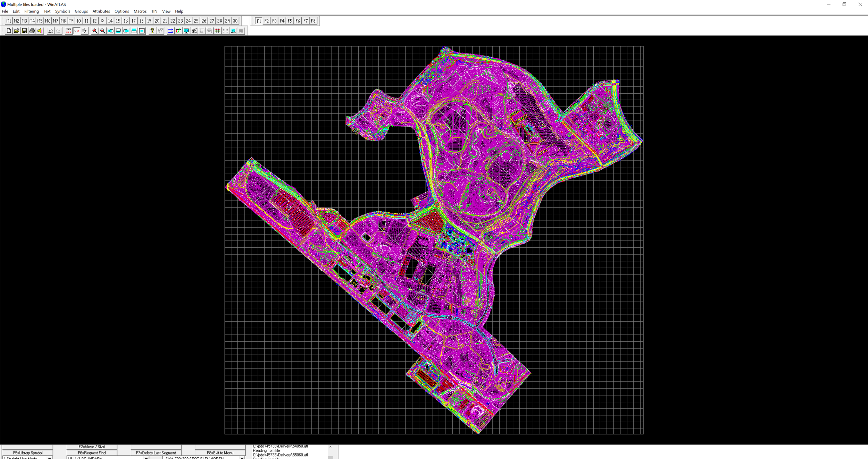Image resolution: width=868 pixels, height=459 pixels.
Task: Run macro M1 from the macro bar
Action: click(x=9, y=21)
